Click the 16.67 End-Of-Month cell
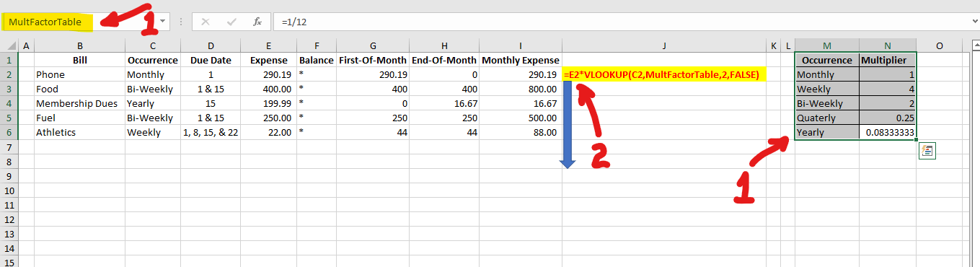This screenshot has height=267, width=980. (x=444, y=103)
